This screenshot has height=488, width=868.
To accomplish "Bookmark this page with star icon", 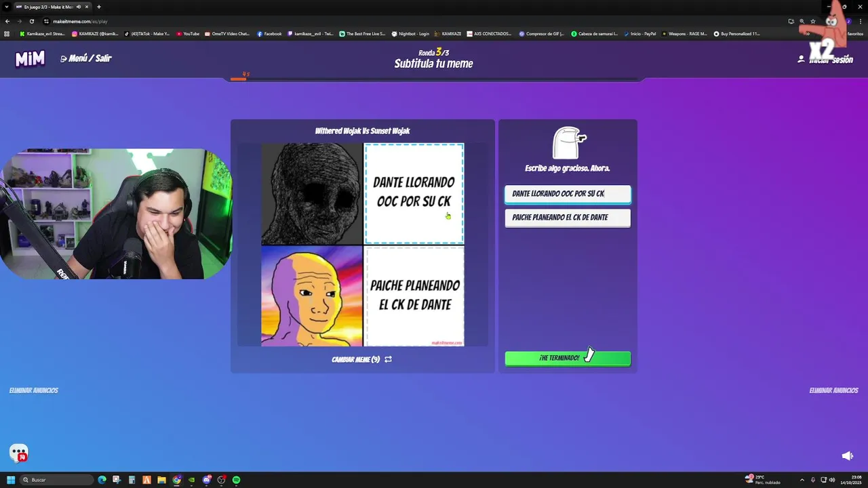I will coord(812,21).
